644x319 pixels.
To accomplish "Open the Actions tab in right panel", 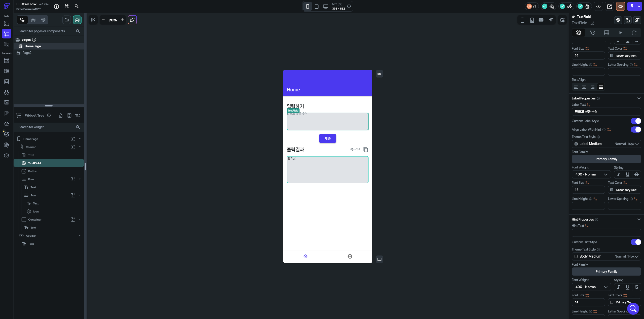I will pyautogui.click(x=592, y=33).
